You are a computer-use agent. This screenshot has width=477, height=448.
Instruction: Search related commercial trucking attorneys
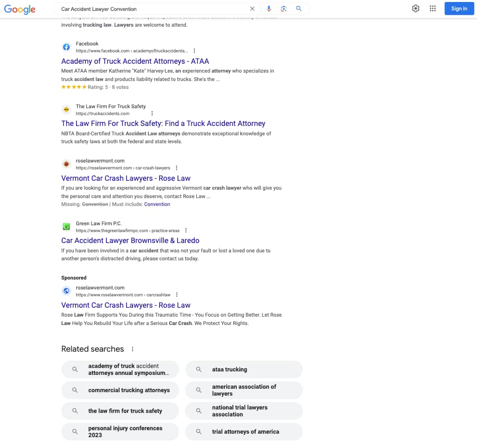click(120, 390)
